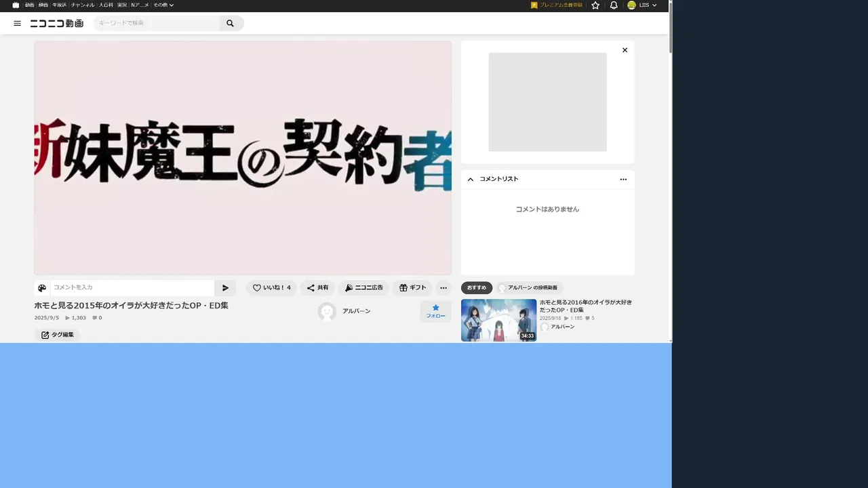This screenshot has height=488, width=868.
Task: Select the アルバーン の投稿動画 tab
Action: (530, 288)
